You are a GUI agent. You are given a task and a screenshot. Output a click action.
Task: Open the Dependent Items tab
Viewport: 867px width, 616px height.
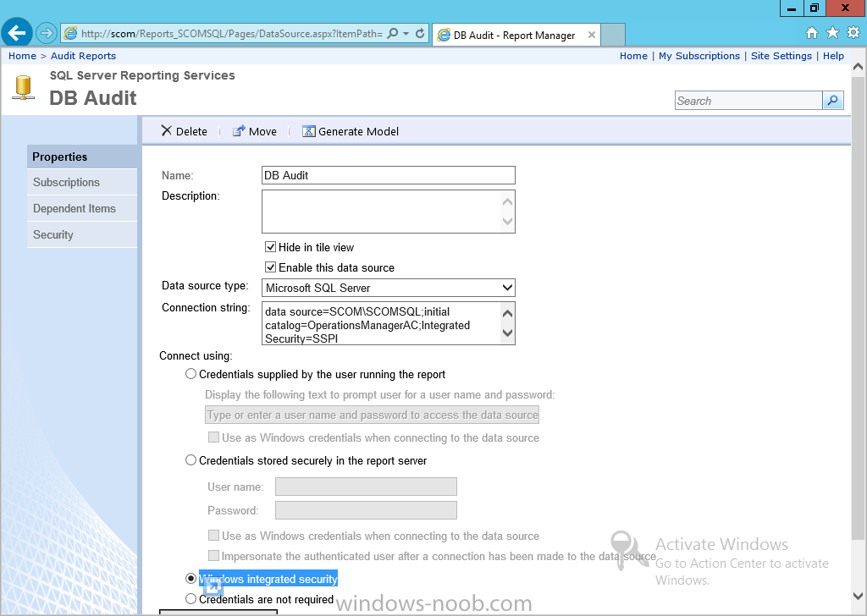[82, 208]
